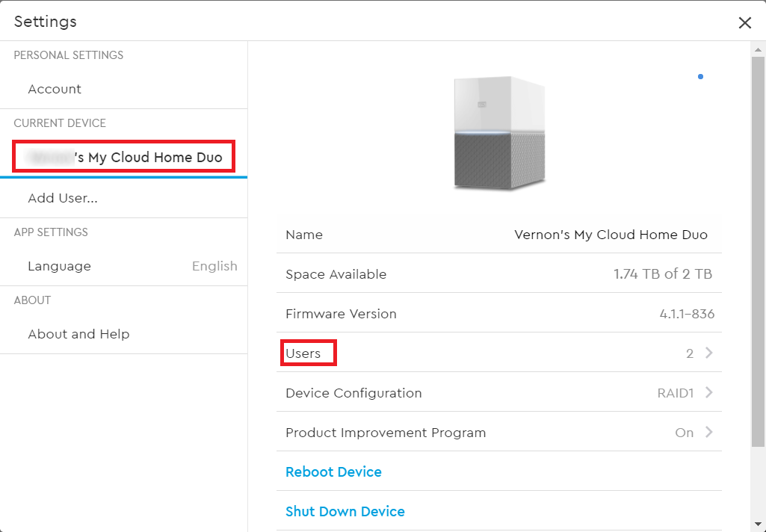
Task: Click the My Cloud Home Duo device image
Action: tap(499, 133)
